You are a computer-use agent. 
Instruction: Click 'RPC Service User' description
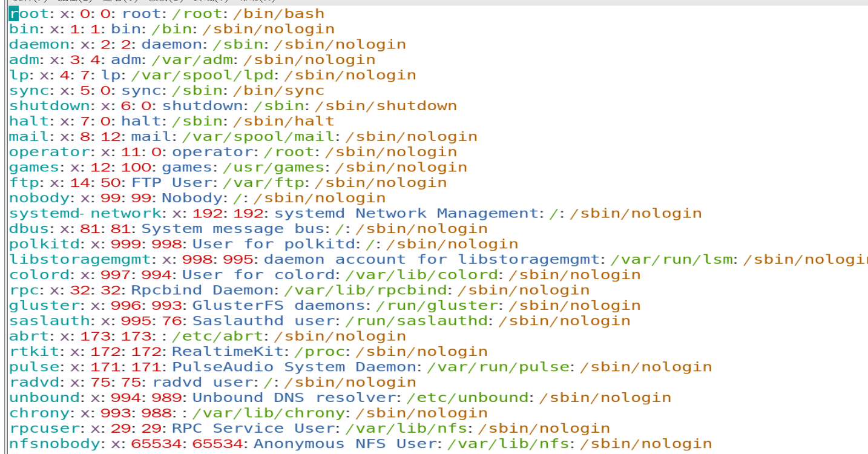click(x=253, y=429)
